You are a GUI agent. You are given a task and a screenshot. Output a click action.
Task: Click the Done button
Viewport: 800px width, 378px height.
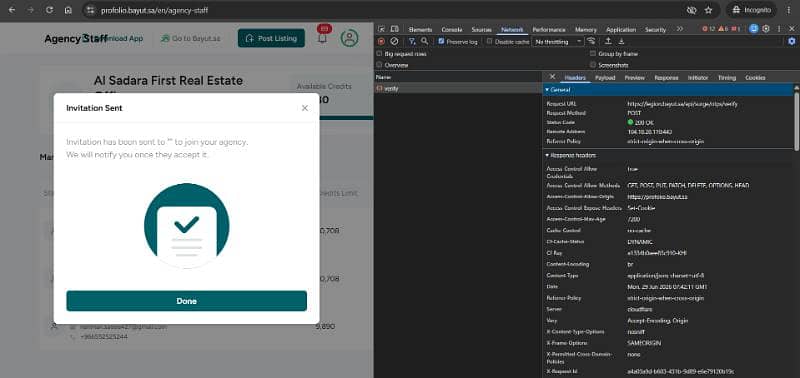click(x=186, y=301)
